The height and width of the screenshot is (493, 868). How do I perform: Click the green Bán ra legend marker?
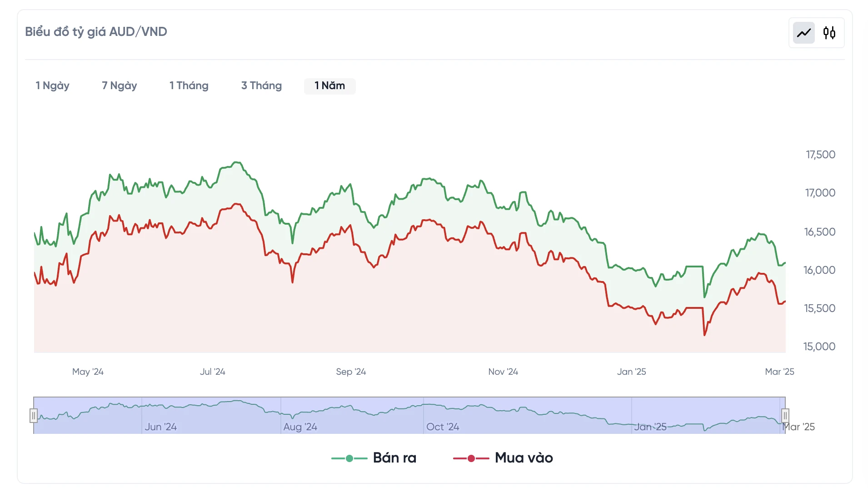(349, 458)
